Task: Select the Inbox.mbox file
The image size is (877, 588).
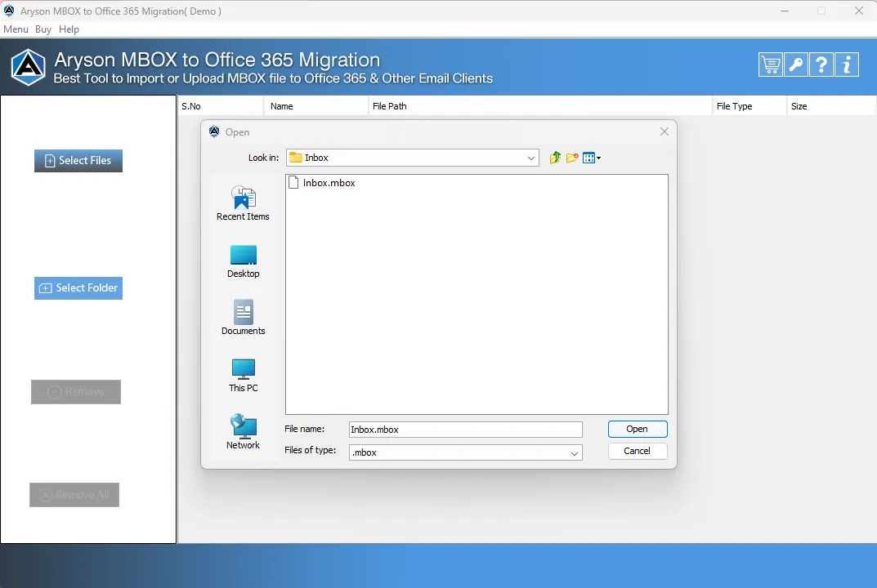Action: click(x=322, y=183)
